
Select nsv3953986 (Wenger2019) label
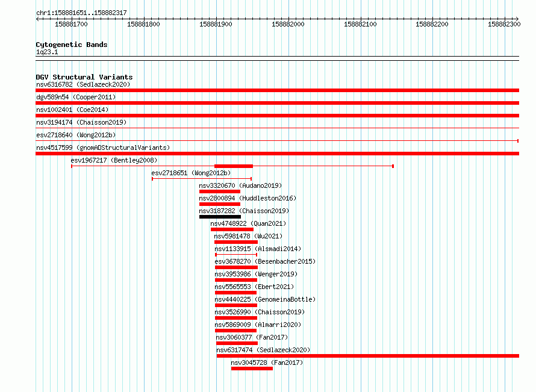(256, 274)
